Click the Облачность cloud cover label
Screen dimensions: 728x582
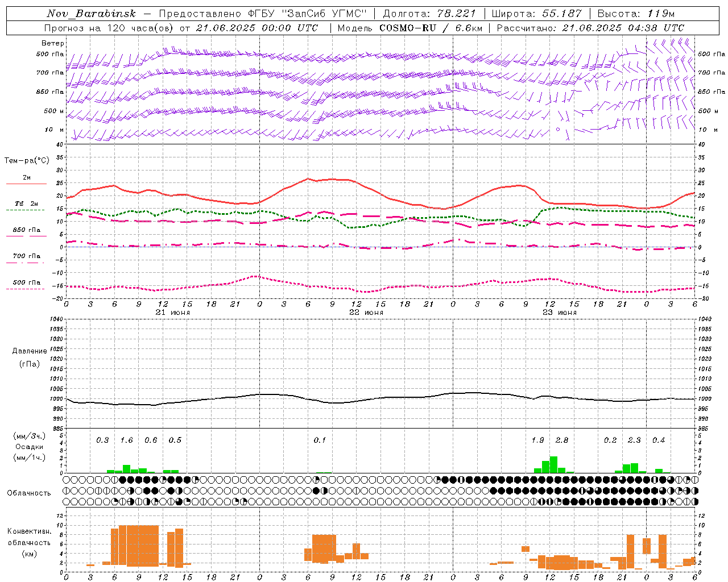tap(29, 493)
